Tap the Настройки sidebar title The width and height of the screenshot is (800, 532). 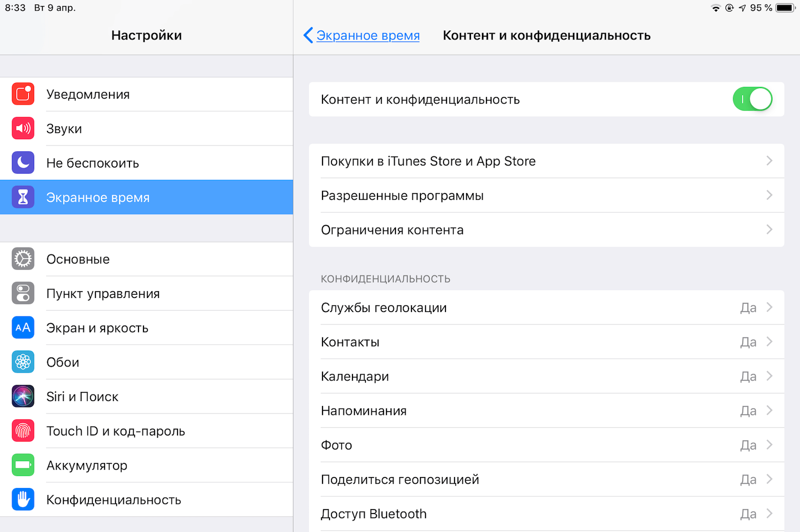pyautogui.click(x=146, y=35)
